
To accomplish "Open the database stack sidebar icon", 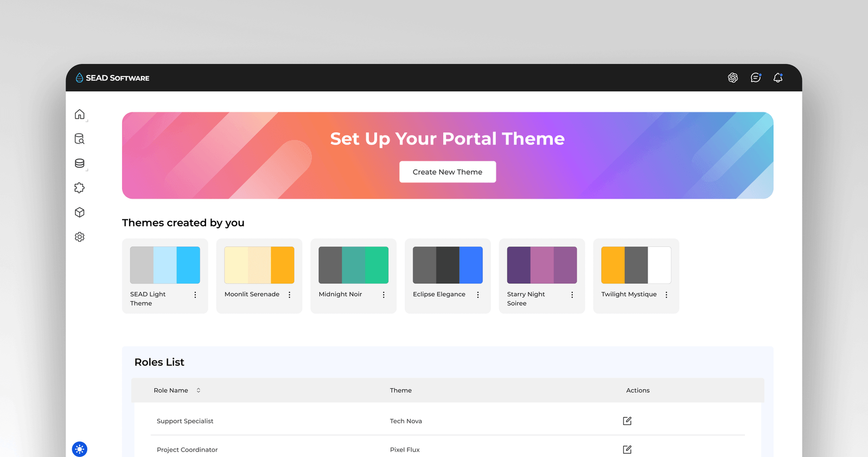I will (80, 163).
